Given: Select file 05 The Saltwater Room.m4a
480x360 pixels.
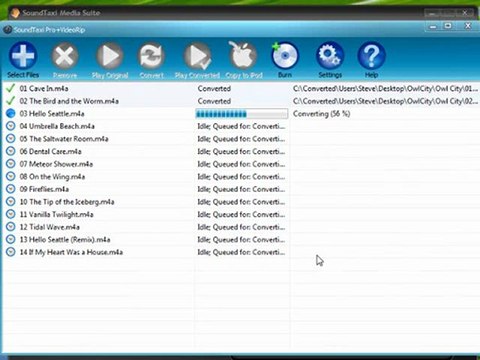Looking at the screenshot, I should (64, 139).
